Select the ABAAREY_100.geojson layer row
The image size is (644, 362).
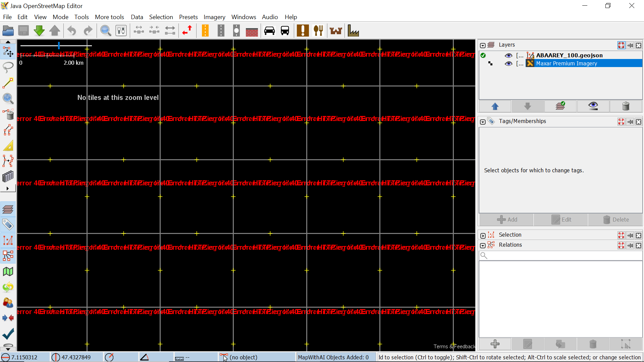pyautogui.click(x=561, y=56)
